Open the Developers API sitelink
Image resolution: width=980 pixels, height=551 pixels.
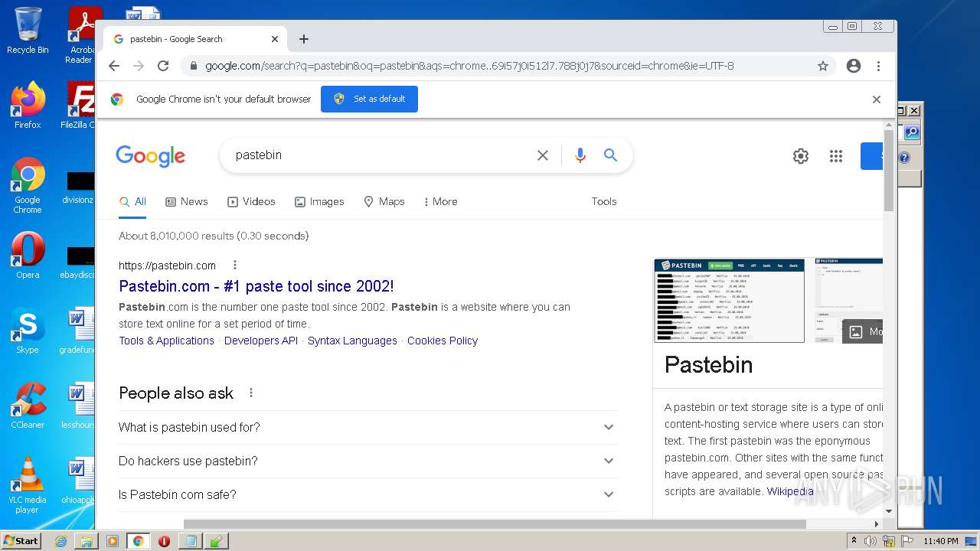coord(261,341)
